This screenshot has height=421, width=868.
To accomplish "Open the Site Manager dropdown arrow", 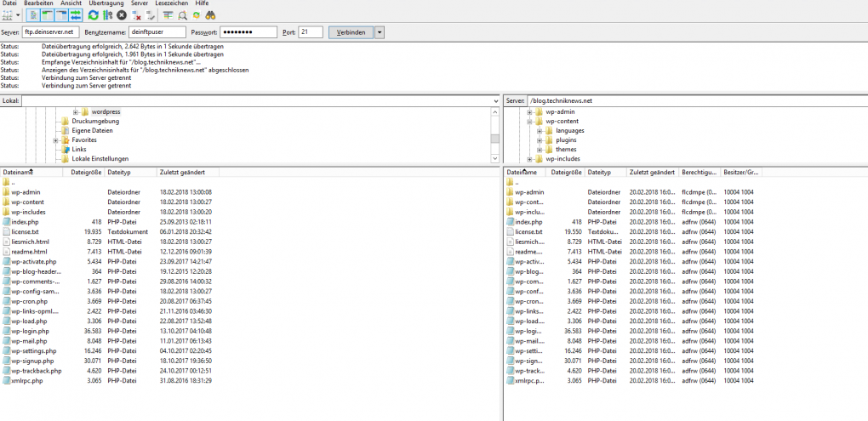I will [18, 15].
